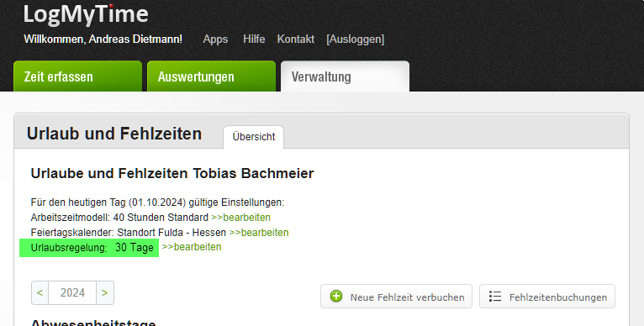The width and height of the screenshot is (644, 326).
Task: Go to previous year with left arrow
Action: coord(40,292)
